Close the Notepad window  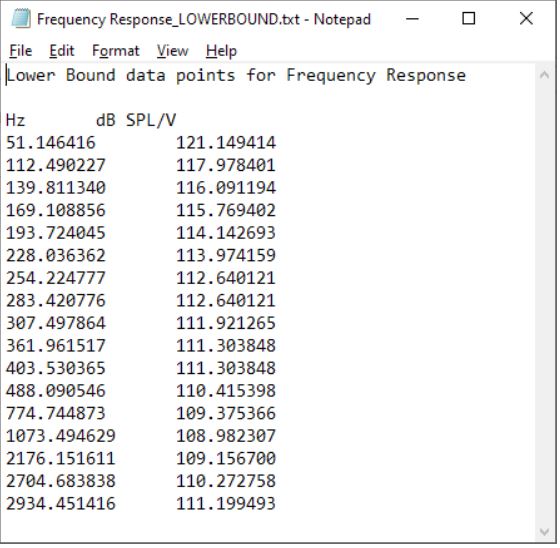click(526, 19)
